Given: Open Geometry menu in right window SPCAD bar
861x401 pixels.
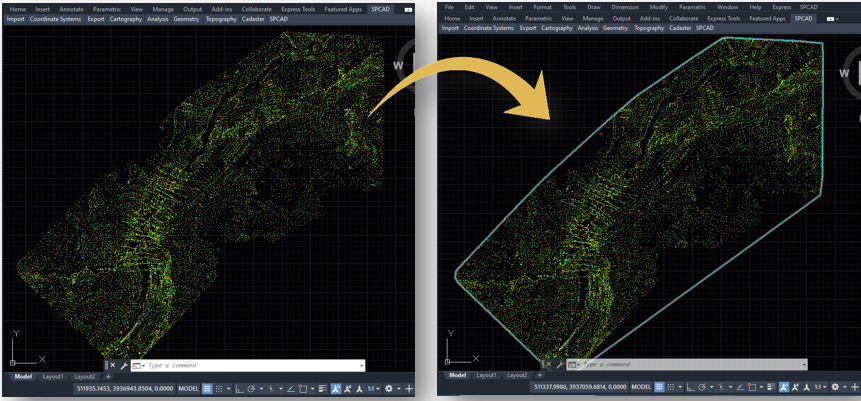Looking at the screenshot, I should [615, 28].
